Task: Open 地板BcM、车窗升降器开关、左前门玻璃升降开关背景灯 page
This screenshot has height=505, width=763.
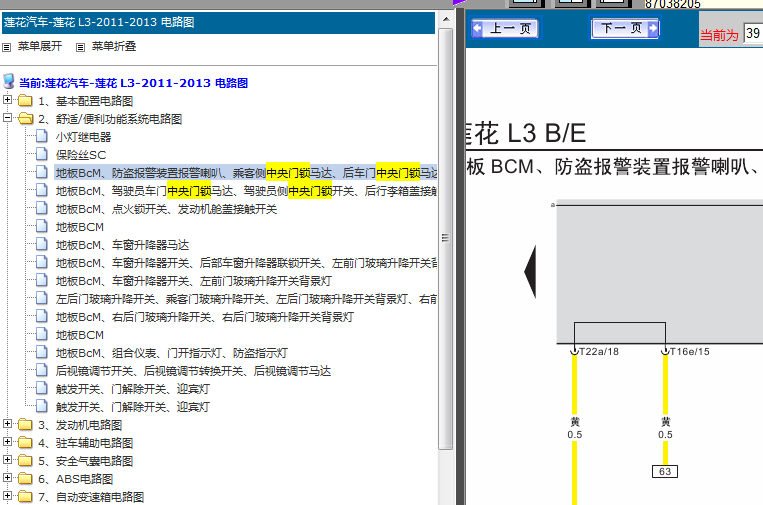Action: (x=194, y=281)
